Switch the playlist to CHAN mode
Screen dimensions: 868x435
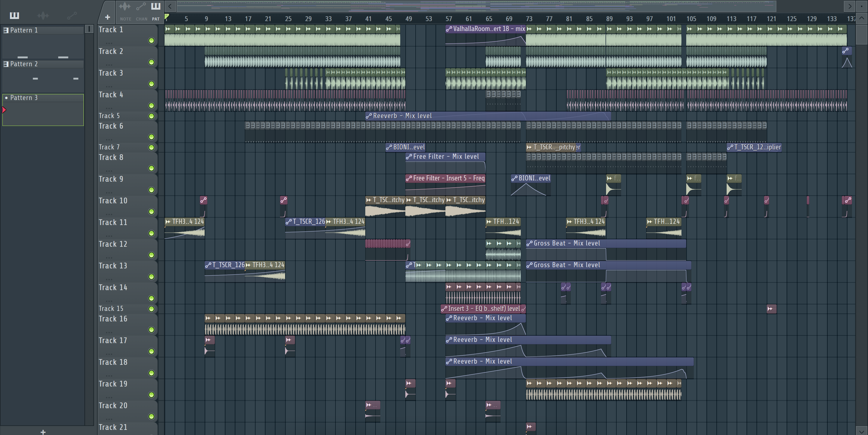pyautogui.click(x=141, y=11)
